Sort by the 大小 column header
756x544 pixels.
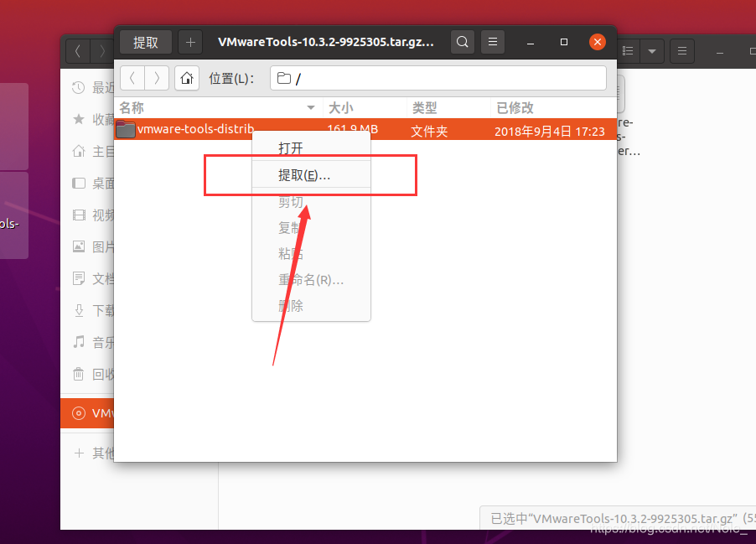[365, 107]
